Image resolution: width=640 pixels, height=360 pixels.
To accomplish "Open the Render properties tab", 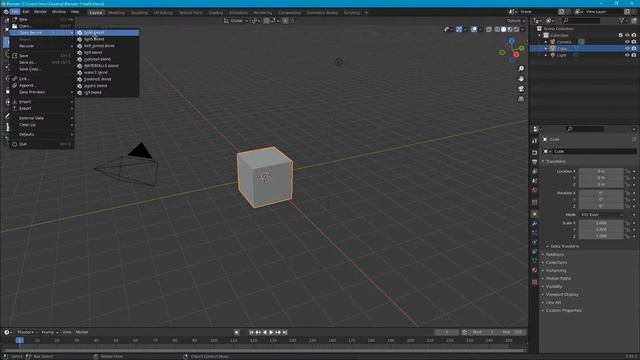I will [x=535, y=152].
